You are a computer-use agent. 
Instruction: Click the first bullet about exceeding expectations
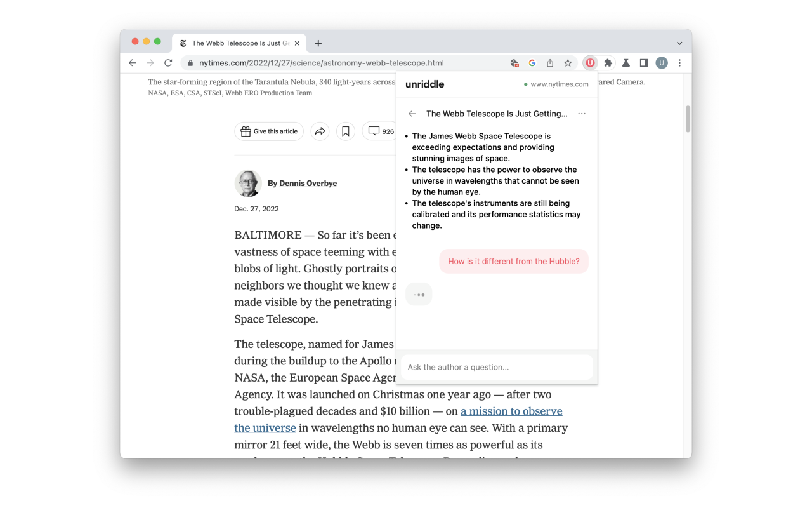click(483, 147)
